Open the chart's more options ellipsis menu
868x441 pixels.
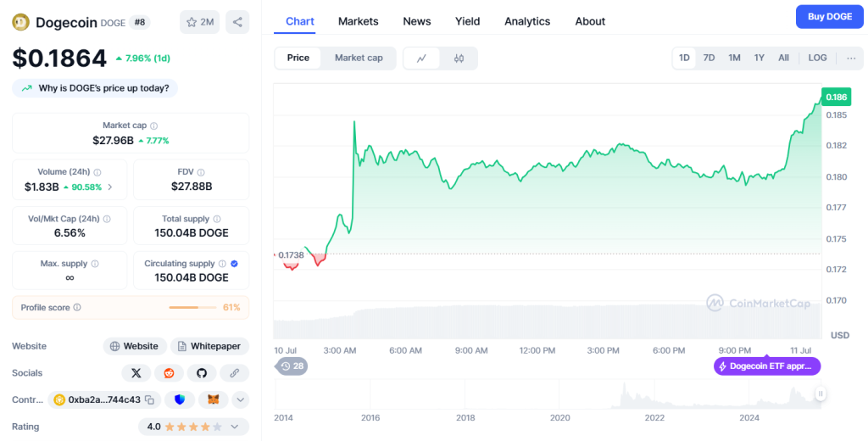coord(850,59)
